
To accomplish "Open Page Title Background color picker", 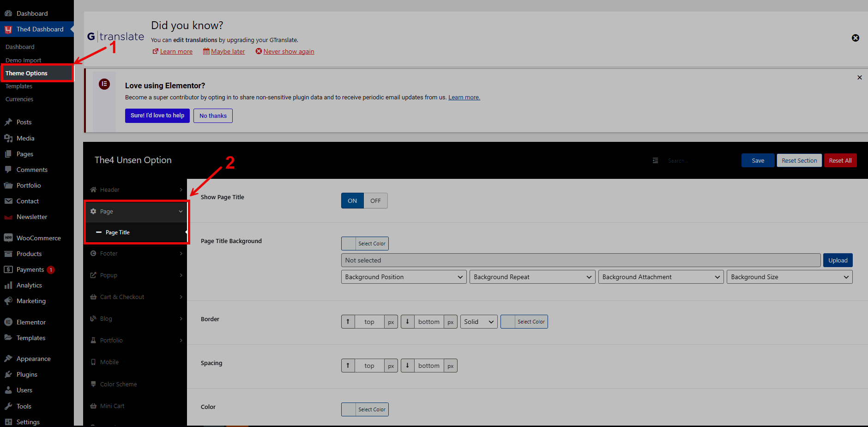I will coord(365,244).
